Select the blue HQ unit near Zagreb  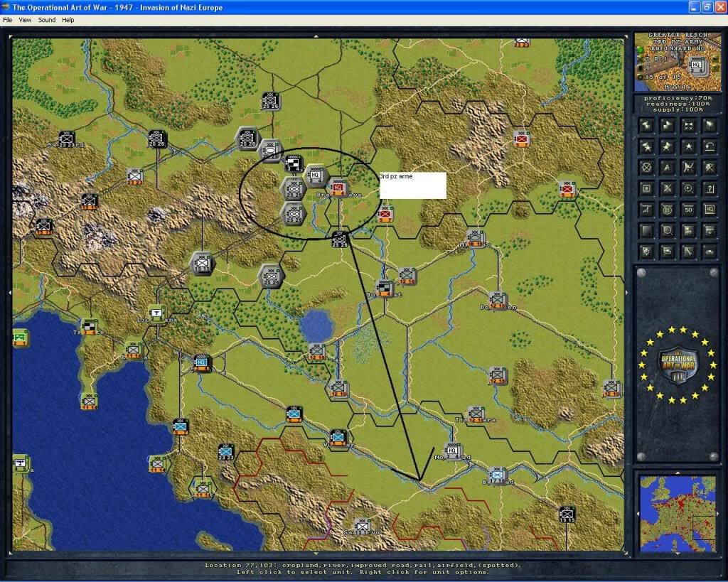[201, 363]
